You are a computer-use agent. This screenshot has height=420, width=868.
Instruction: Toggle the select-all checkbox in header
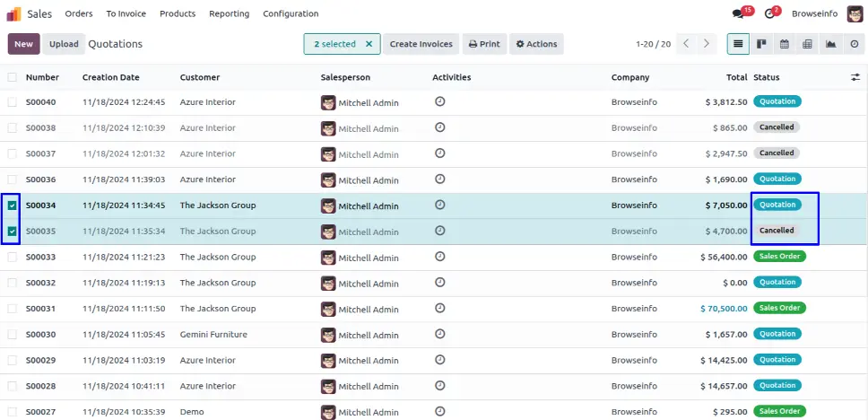pyautogui.click(x=13, y=77)
